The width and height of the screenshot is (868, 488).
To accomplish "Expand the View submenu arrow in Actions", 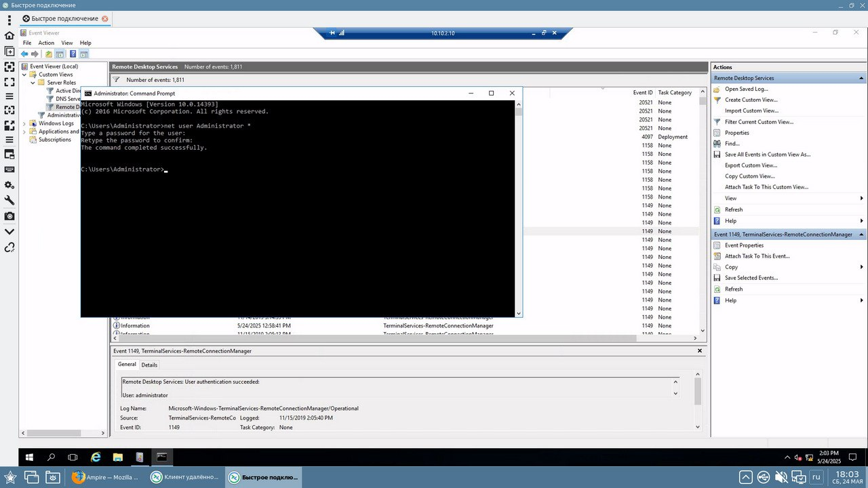I will pyautogui.click(x=862, y=198).
